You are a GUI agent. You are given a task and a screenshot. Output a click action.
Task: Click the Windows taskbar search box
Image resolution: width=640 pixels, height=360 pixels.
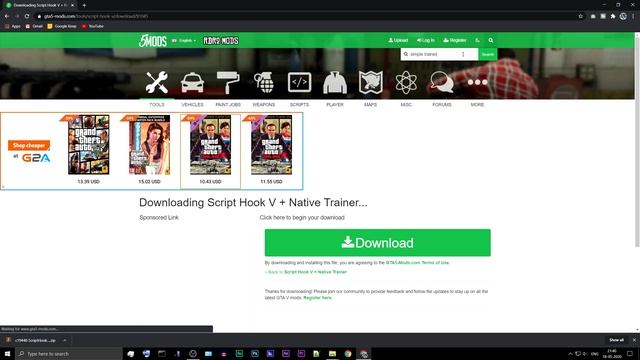click(x=69, y=353)
